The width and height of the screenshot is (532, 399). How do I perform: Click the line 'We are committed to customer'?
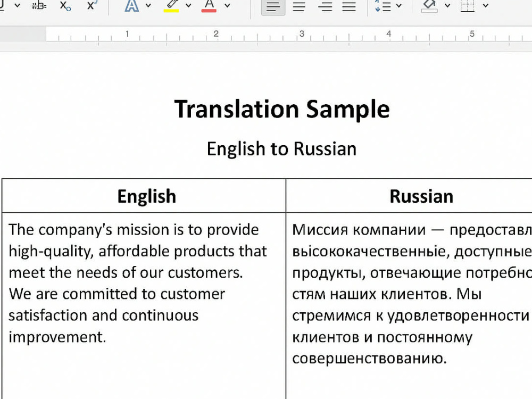click(117, 294)
